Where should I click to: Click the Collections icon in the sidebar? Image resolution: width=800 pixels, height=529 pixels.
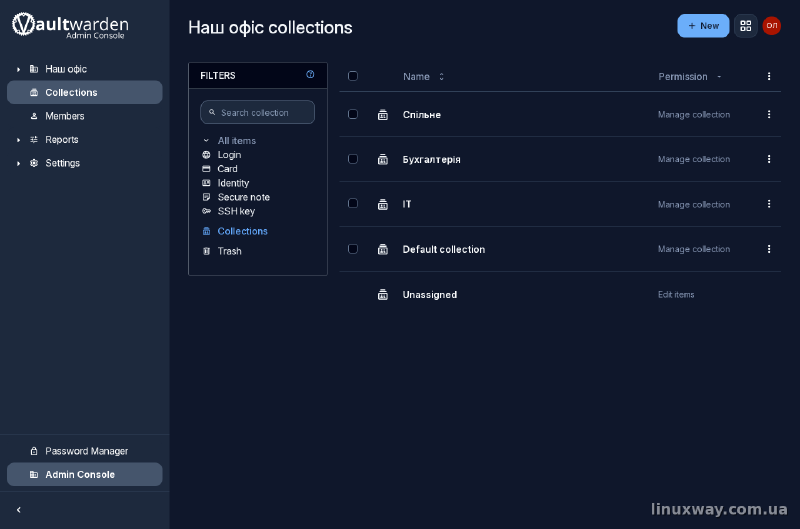[34, 92]
